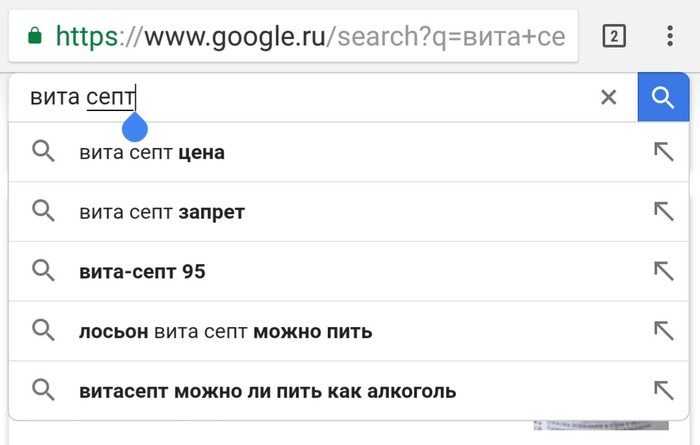Viewport: 700px width, 445px height.
Task: Open Chrome three-dot overflow menu
Action: point(669,37)
